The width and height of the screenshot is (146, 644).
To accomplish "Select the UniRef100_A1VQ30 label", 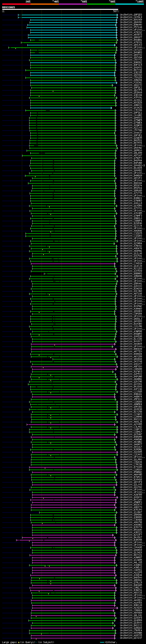I will coord(131,607).
